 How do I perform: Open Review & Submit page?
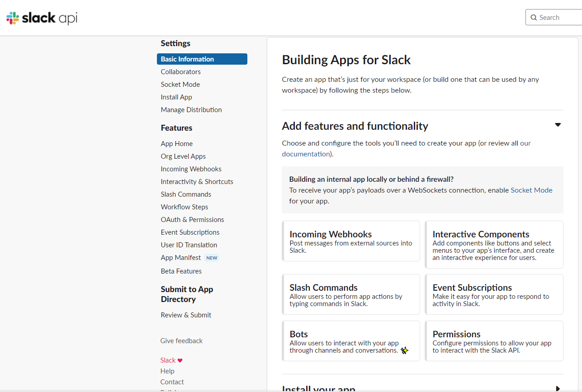pyautogui.click(x=186, y=315)
